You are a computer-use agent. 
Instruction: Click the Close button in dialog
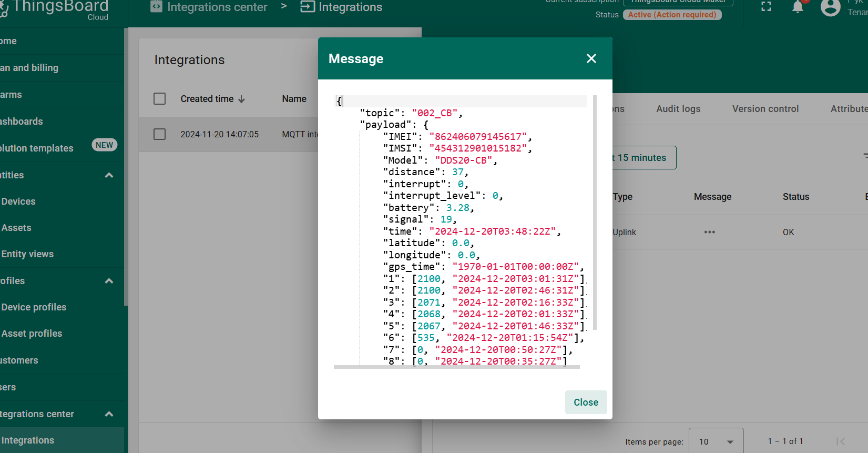point(586,402)
